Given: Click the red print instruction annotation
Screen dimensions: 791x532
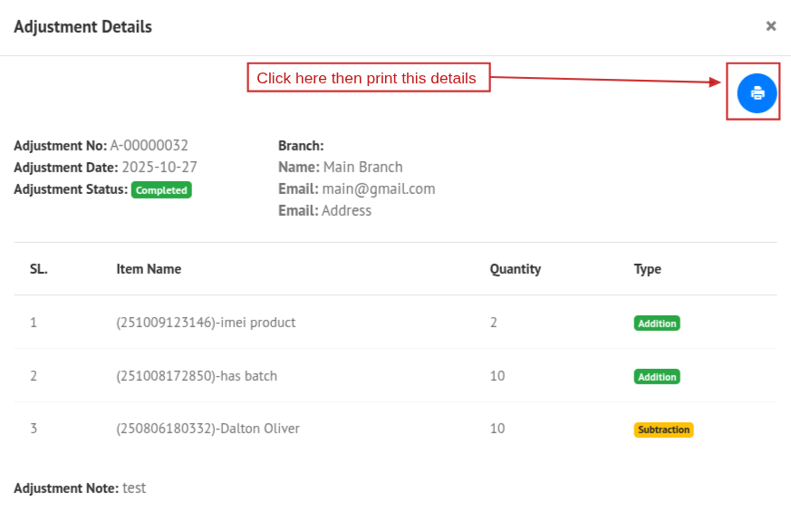Looking at the screenshot, I should [x=367, y=78].
